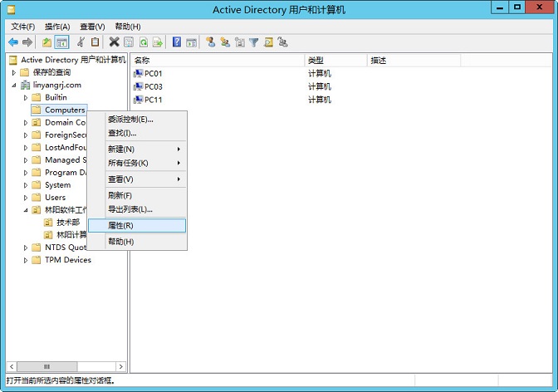Click the linyangrj.com domain icon

click(x=25, y=85)
